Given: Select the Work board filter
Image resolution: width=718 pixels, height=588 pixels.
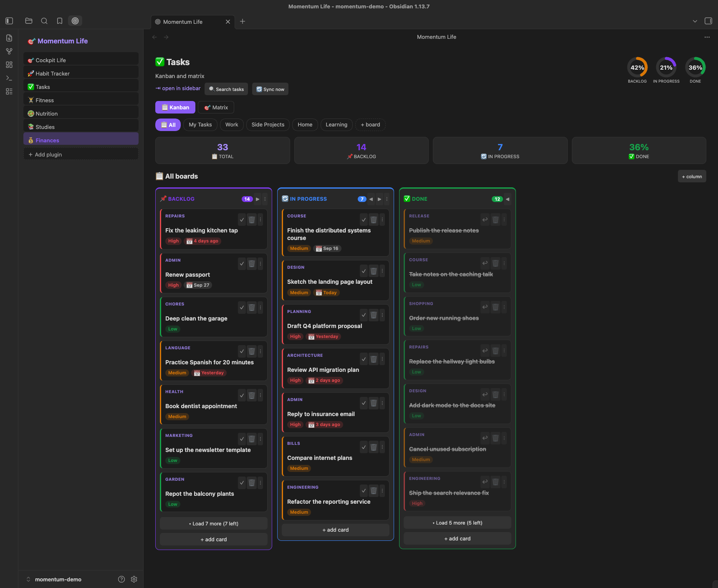Looking at the screenshot, I should 232,125.
